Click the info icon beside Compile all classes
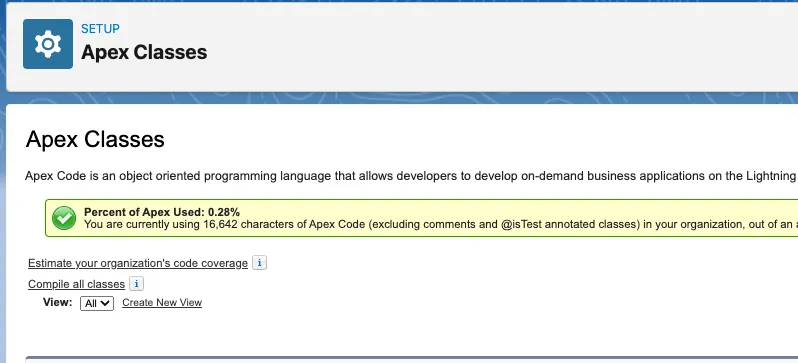 pyautogui.click(x=136, y=284)
